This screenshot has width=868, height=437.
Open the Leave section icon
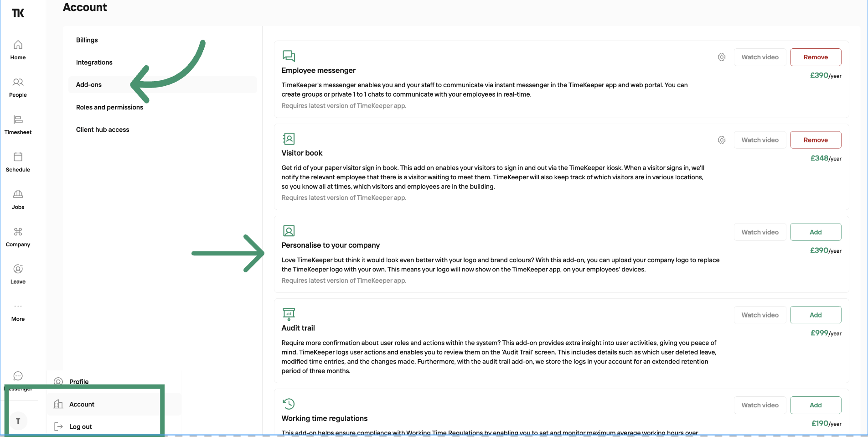(18, 269)
